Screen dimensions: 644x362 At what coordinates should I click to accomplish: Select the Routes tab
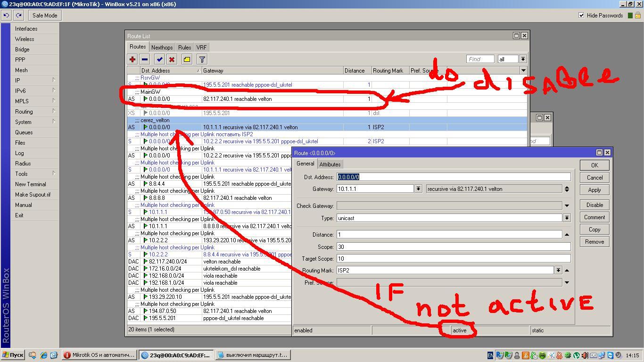pos(138,47)
